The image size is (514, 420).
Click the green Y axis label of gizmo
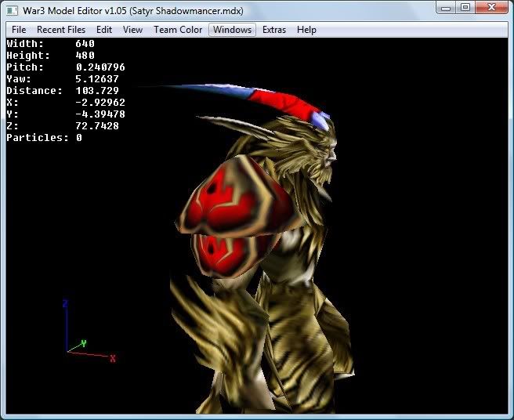point(84,343)
